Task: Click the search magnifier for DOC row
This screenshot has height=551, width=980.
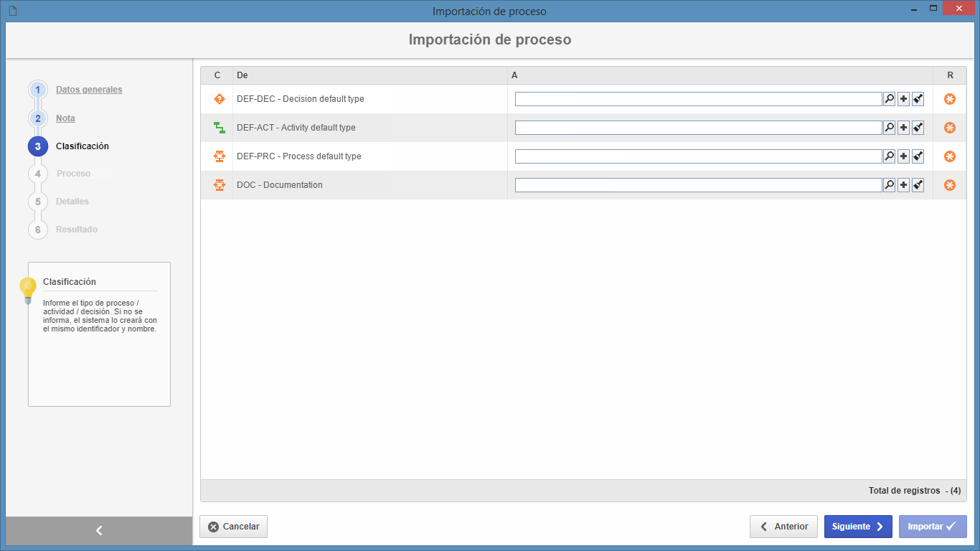Action: (x=889, y=185)
